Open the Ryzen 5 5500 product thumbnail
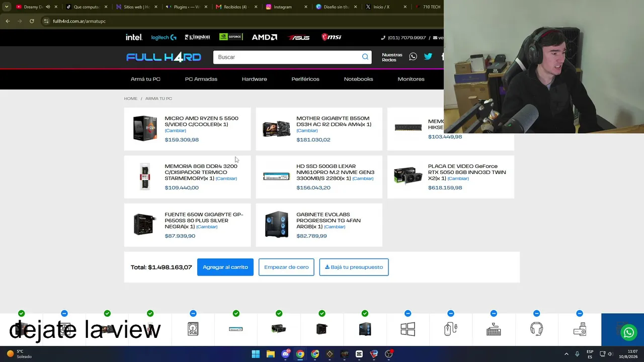This screenshot has width=644, height=362. (145, 128)
